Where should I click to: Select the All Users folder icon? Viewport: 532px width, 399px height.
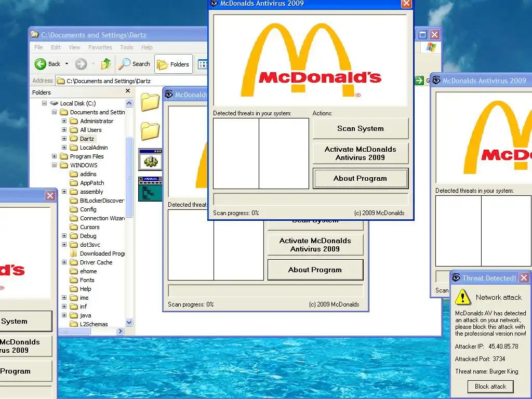coord(74,129)
